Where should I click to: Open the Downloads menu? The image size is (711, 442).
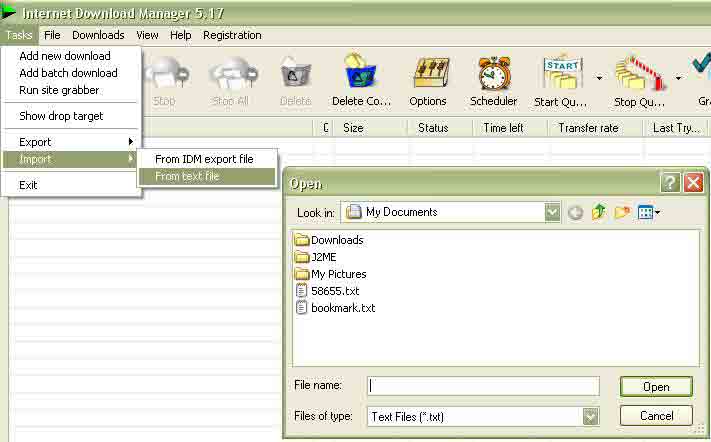tap(98, 35)
